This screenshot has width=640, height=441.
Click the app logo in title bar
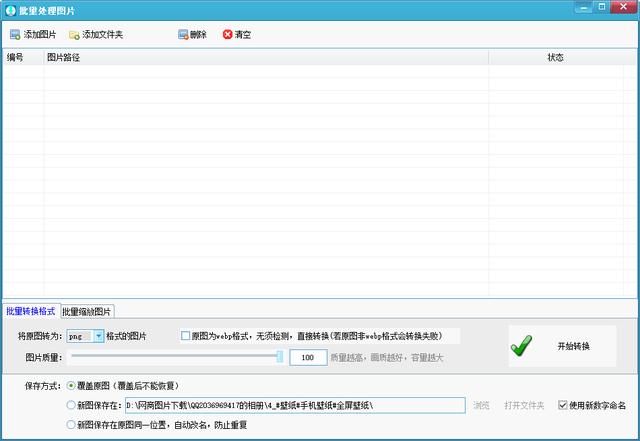(9, 9)
